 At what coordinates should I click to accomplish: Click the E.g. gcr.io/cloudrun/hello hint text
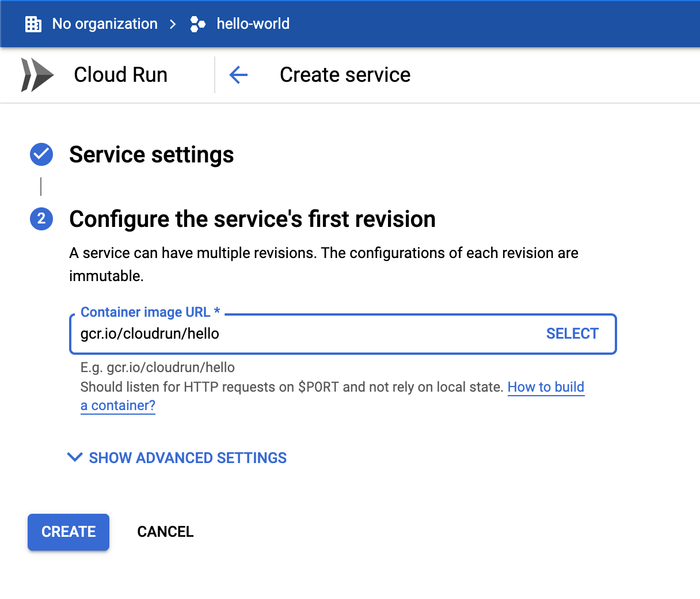(158, 367)
